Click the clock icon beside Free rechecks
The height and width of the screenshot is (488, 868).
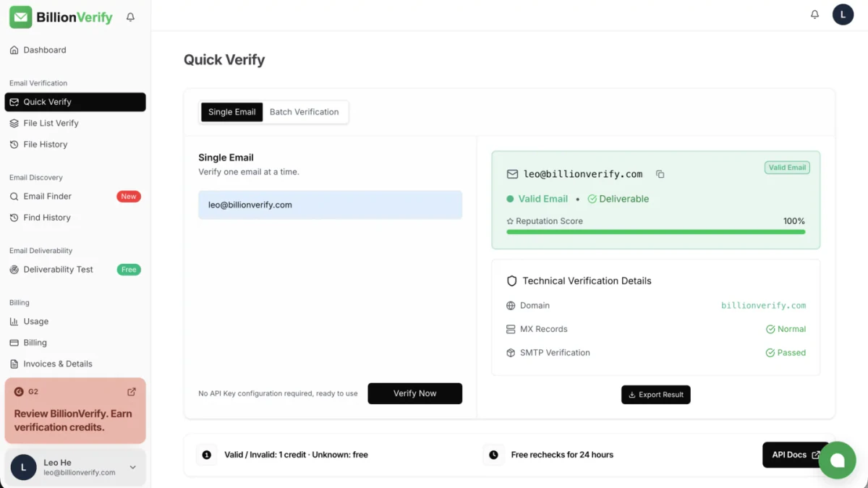point(493,455)
